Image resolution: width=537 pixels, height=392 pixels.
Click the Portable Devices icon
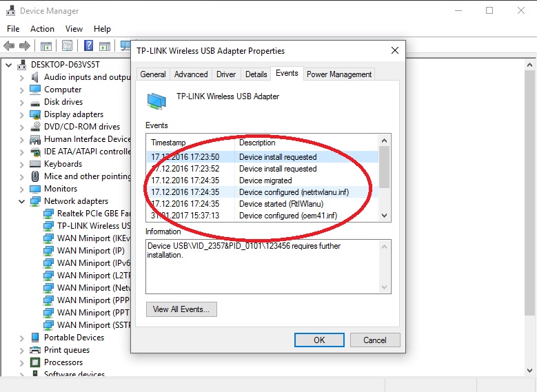(x=35, y=338)
